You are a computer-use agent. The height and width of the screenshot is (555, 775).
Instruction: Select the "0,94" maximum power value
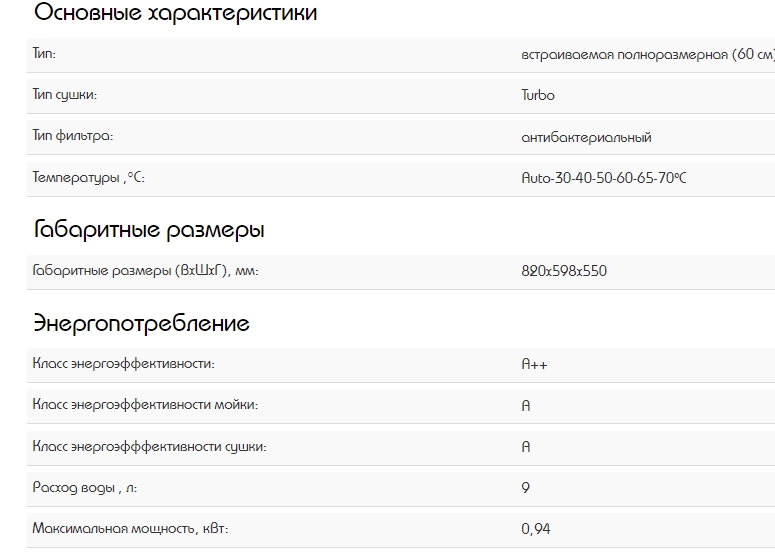click(536, 529)
